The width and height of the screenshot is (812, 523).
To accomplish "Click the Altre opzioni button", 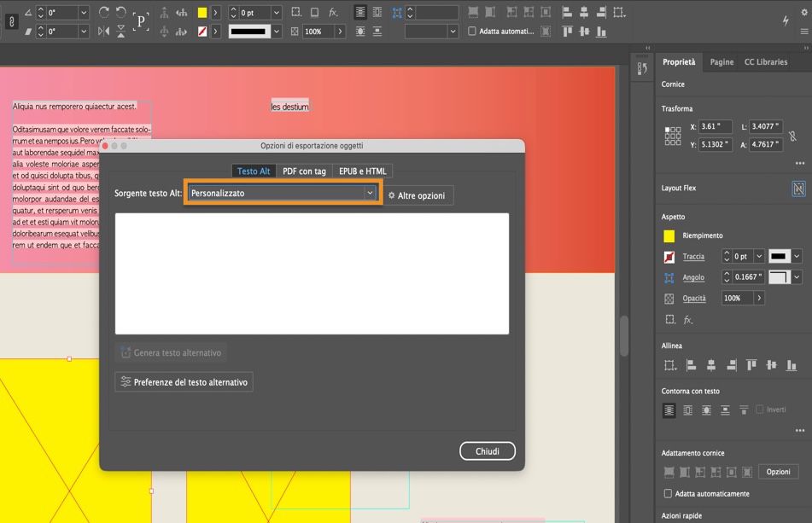I will coord(418,195).
